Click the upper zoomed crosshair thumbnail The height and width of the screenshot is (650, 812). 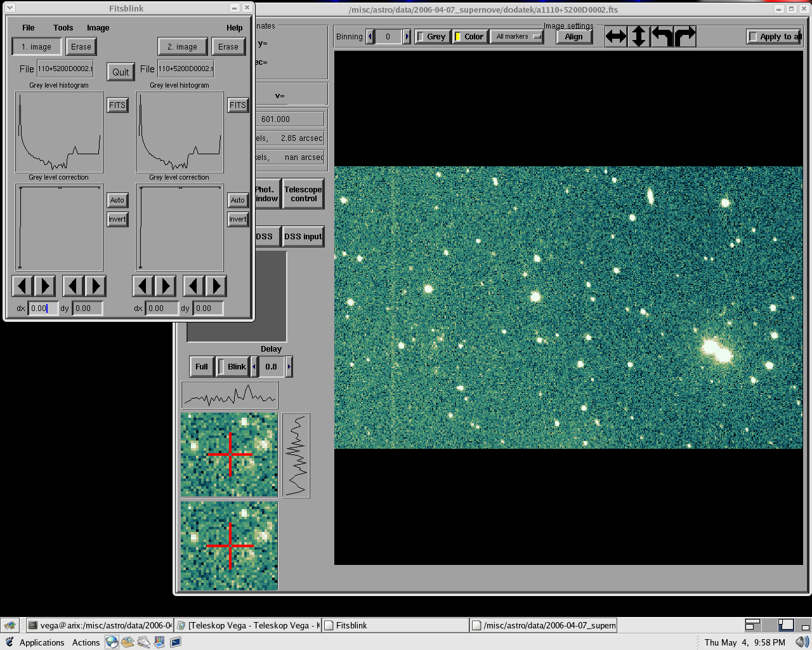coord(230,455)
